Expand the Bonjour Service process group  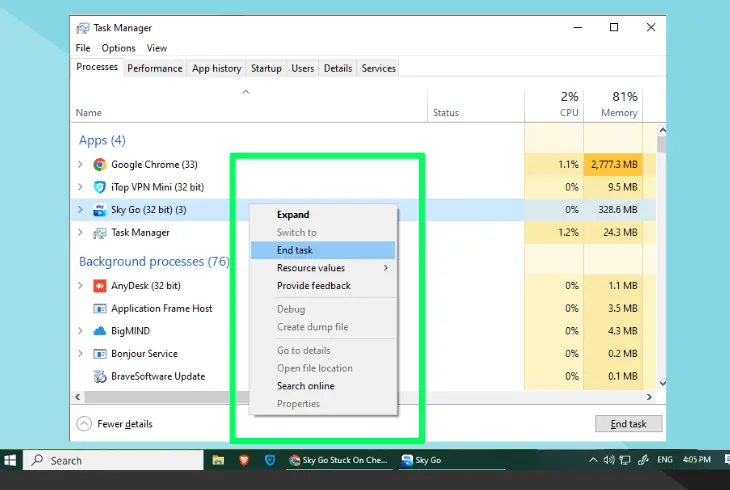tap(80, 354)
